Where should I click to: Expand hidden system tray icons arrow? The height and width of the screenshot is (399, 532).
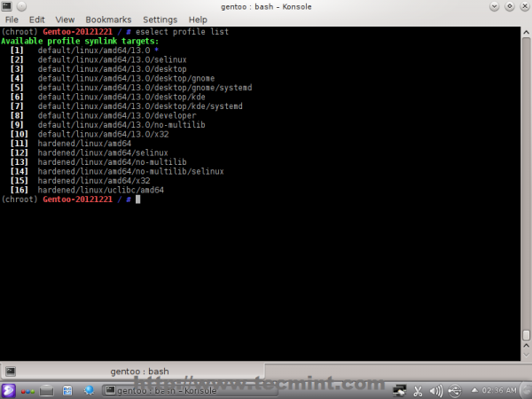474,390
